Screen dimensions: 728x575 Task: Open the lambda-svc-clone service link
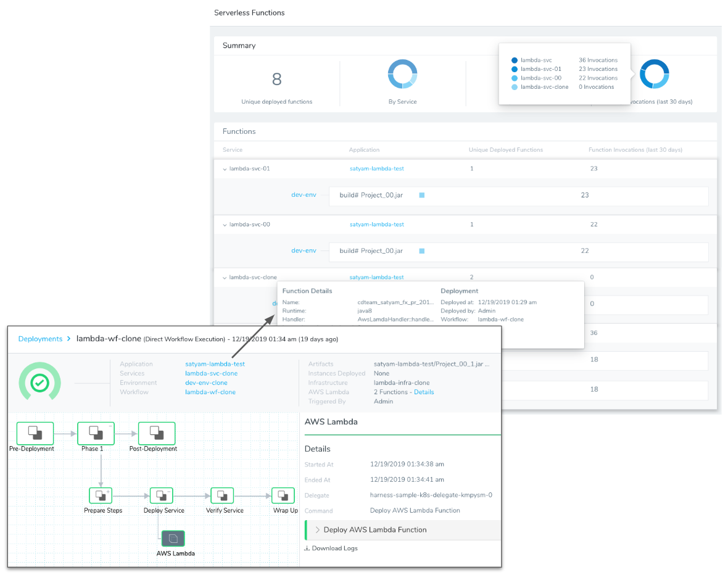pos(211,373)
